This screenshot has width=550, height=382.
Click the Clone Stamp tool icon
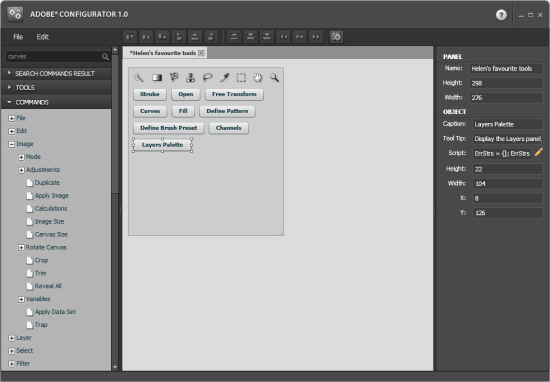click(190, 78)
